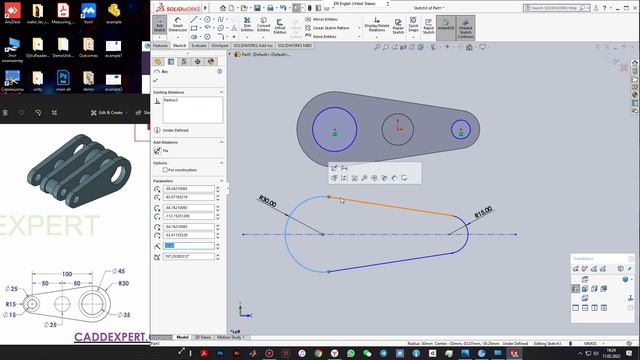Open the Arc PropertyManager help icon

tap(220, 71)
